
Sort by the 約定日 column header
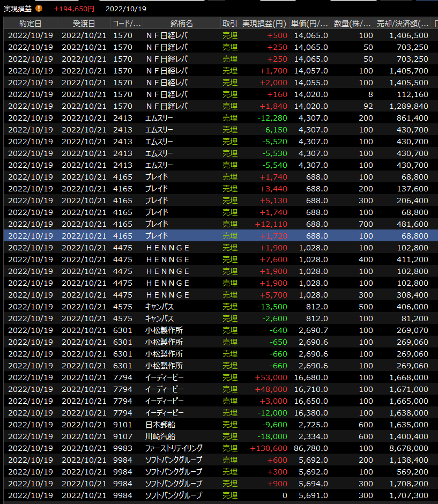pos(30,24)
